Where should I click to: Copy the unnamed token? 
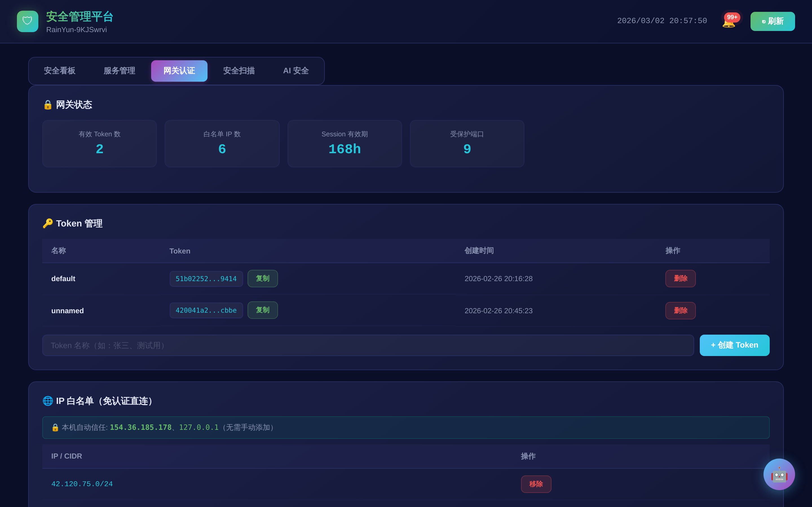coord(262,310)
